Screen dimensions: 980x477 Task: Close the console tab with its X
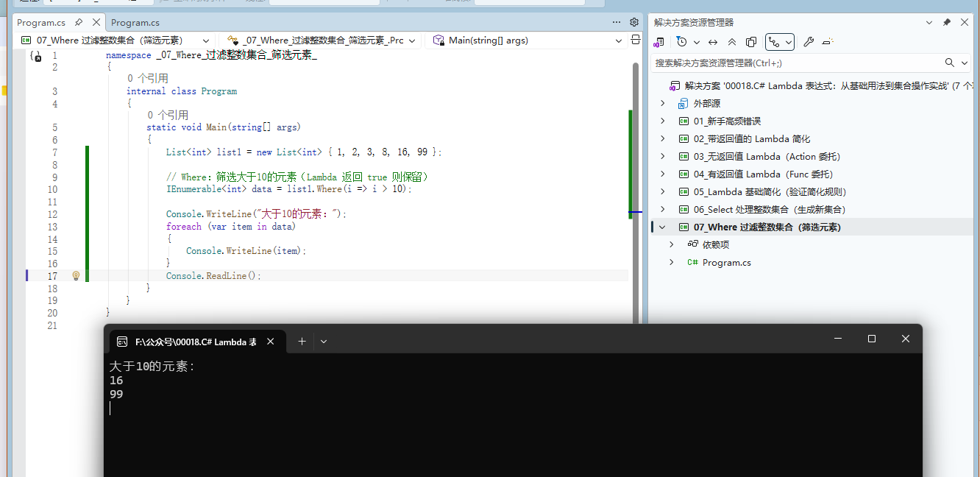[271, 342]
